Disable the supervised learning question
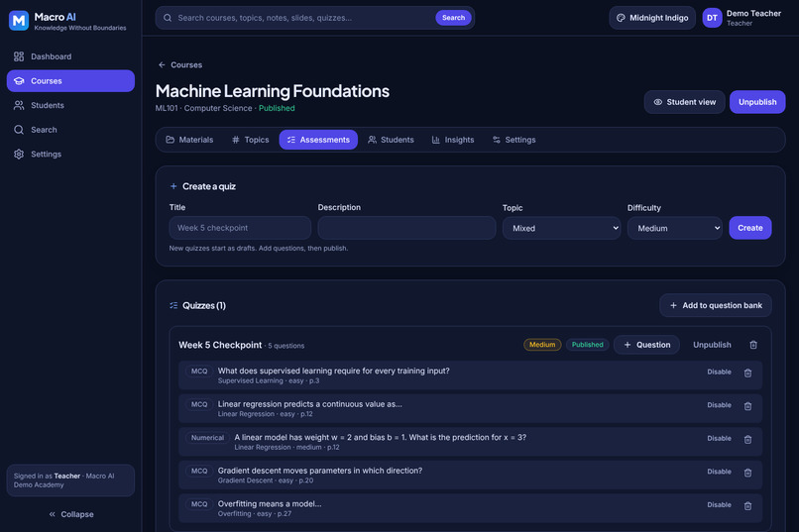The height and width of the screenshot is (532, 799). tap(719, 372)
